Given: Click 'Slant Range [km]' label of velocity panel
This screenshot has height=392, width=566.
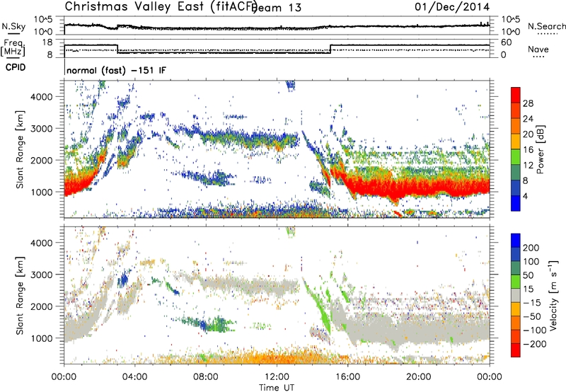Looking at the screenshot, I should pos(20,296).
